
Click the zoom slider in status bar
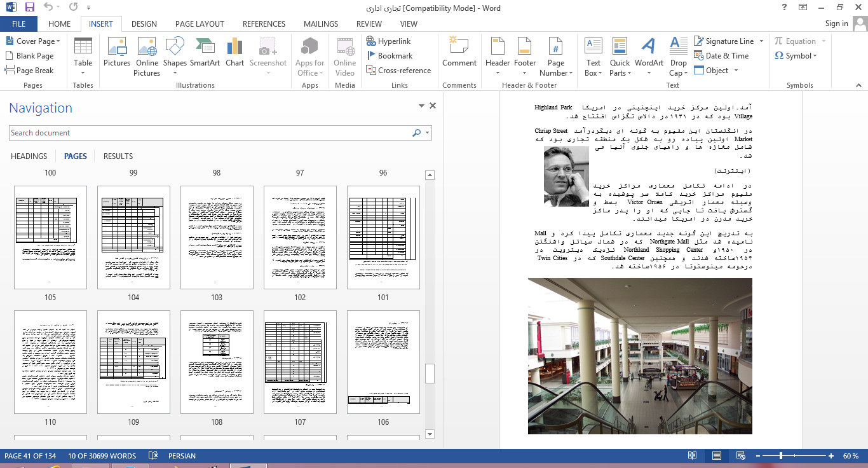781,456
